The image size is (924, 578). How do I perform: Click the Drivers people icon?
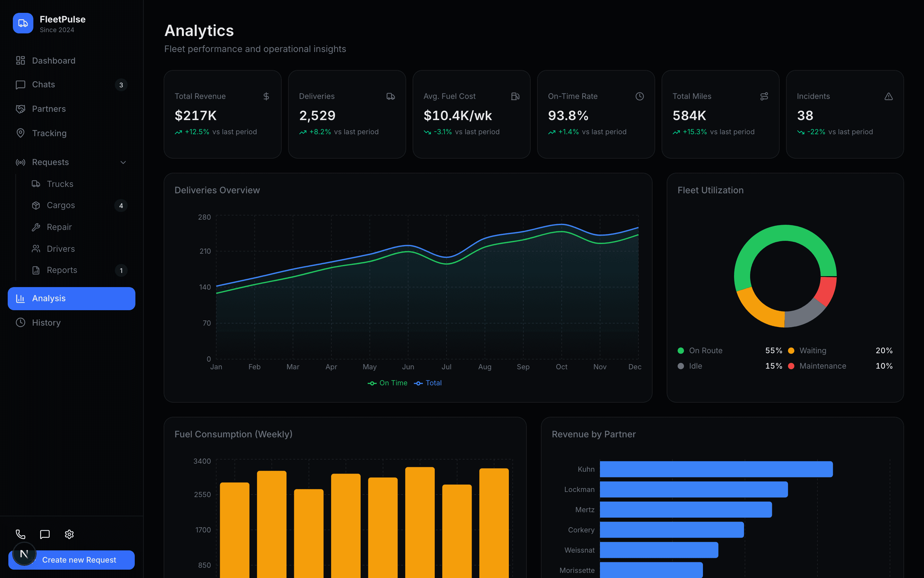[36, 249]
